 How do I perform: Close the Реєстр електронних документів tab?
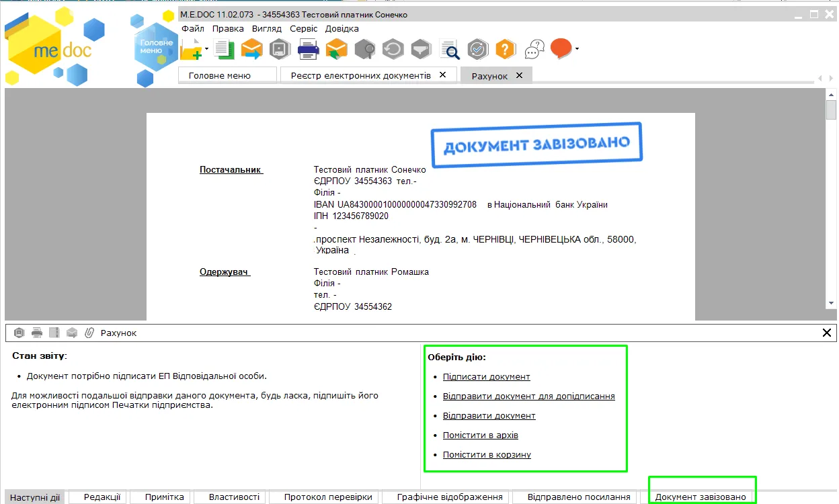coord(442,75)
